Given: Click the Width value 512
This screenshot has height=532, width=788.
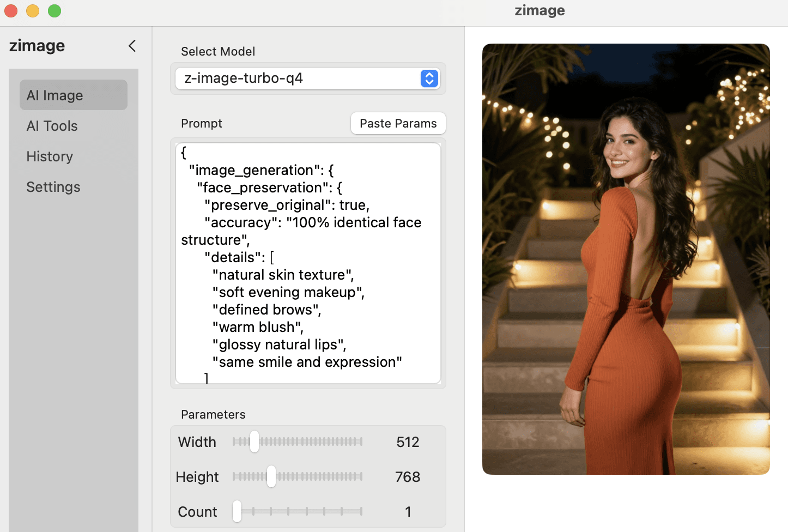Looking at the screenshot, I should 408,442.
